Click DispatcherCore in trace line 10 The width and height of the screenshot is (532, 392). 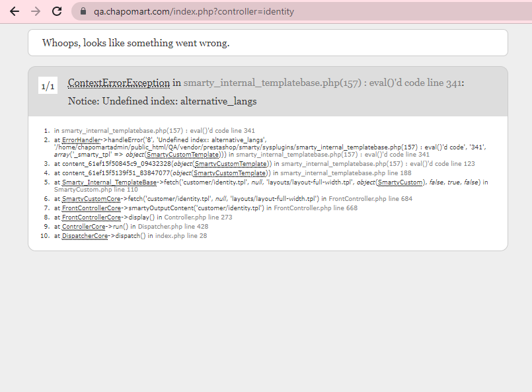tap(85, 236)
